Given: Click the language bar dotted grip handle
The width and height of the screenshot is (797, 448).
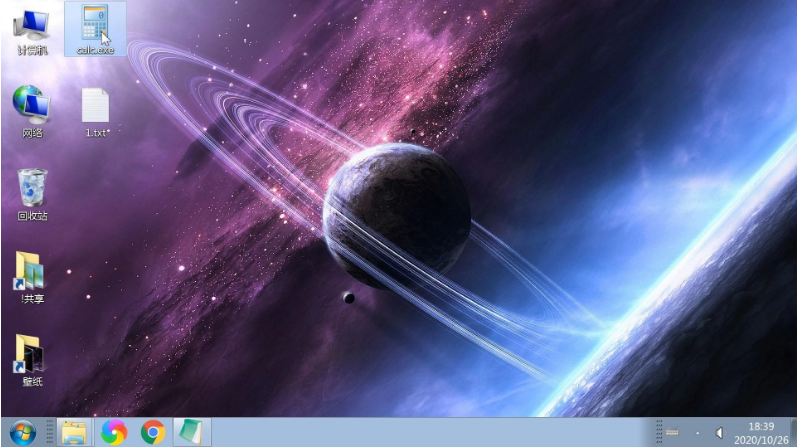Looking at the screenshot, I should pos(657,432).
